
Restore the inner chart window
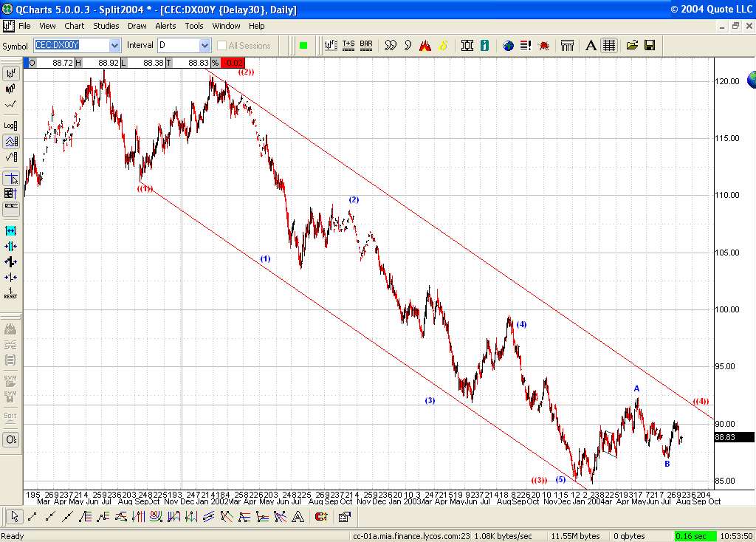735,26
